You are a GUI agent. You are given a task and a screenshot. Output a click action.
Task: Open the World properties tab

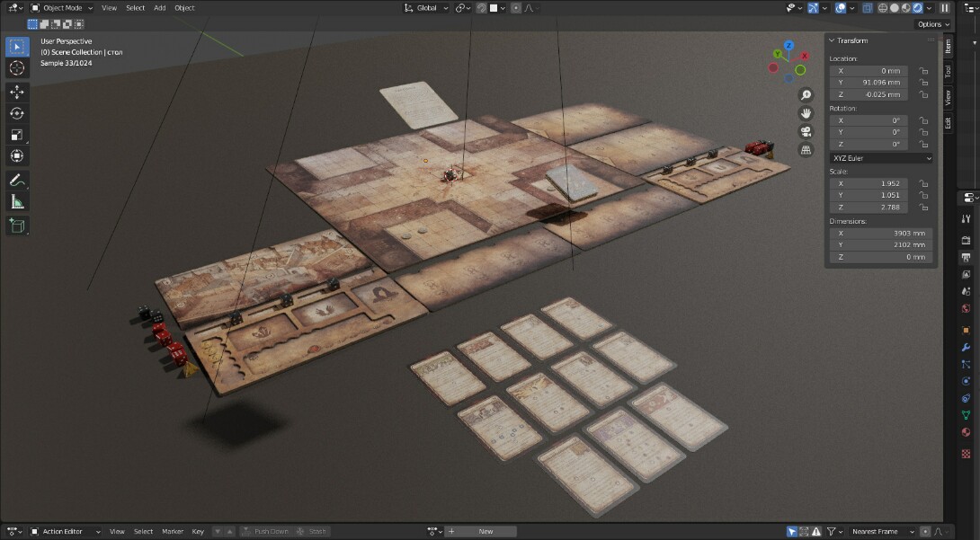tap(967, 308)
